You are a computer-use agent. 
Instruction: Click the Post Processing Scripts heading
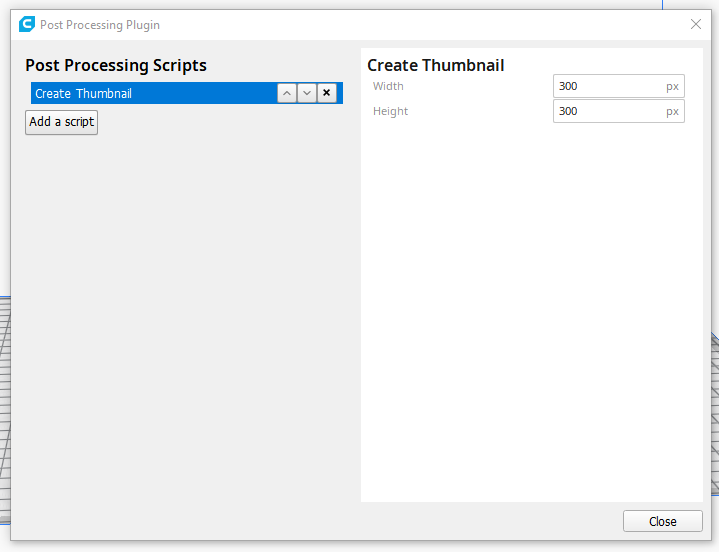click(116, 66)
